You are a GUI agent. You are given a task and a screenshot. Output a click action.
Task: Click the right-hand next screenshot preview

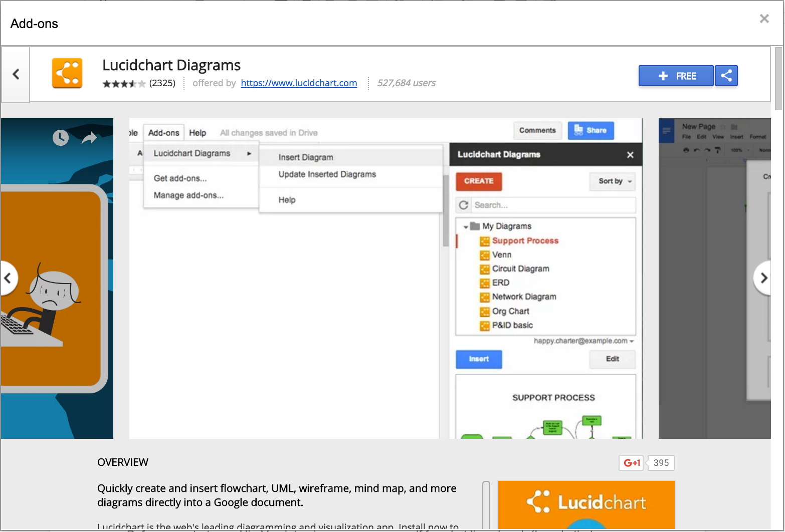714,279
